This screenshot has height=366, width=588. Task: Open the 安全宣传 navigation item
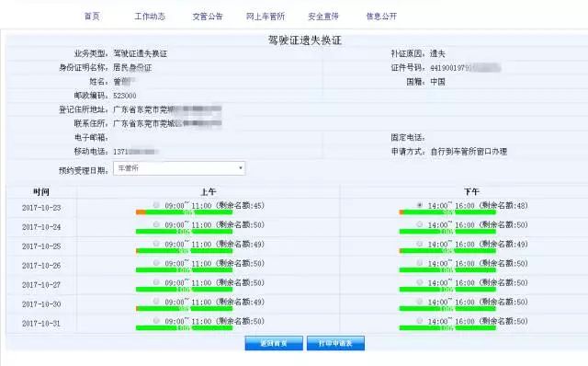click(x=323, y=17)
